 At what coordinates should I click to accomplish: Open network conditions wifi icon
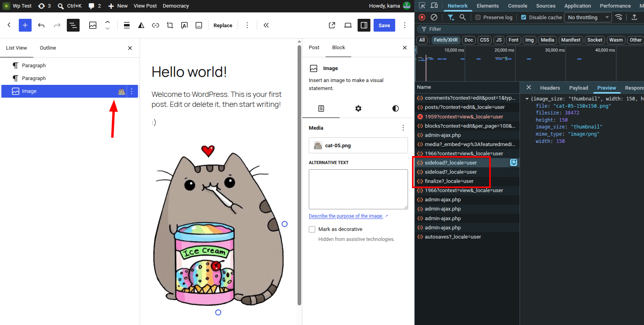(619, 17)
